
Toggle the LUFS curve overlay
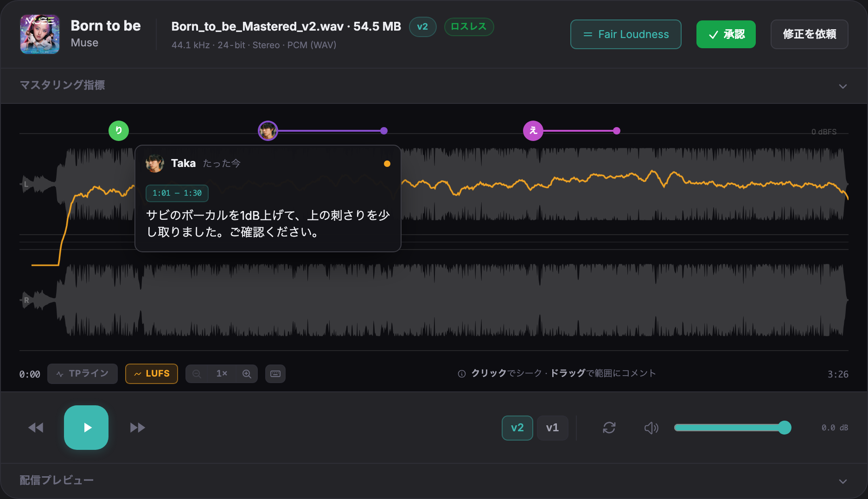[152, 374]
